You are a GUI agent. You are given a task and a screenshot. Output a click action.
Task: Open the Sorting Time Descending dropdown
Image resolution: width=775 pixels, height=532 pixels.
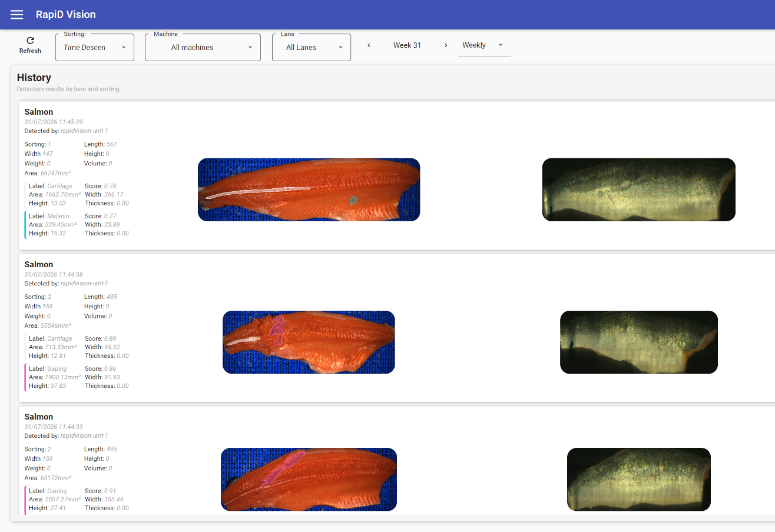95,47
